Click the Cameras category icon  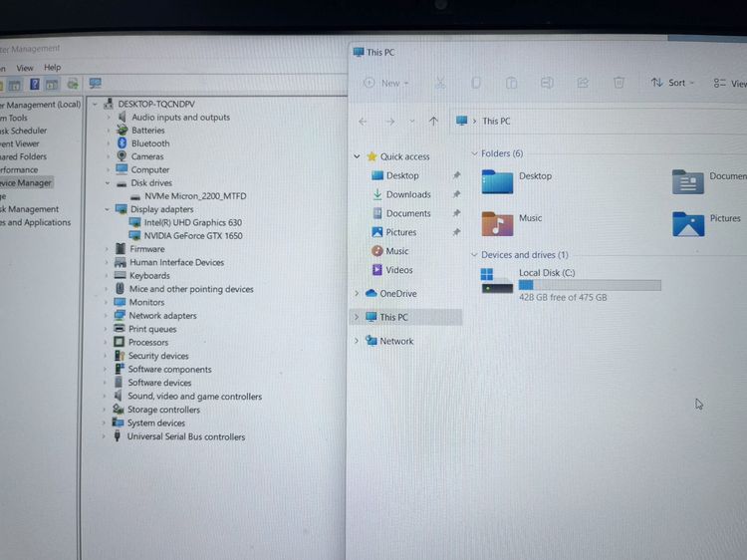coord(122,155)
